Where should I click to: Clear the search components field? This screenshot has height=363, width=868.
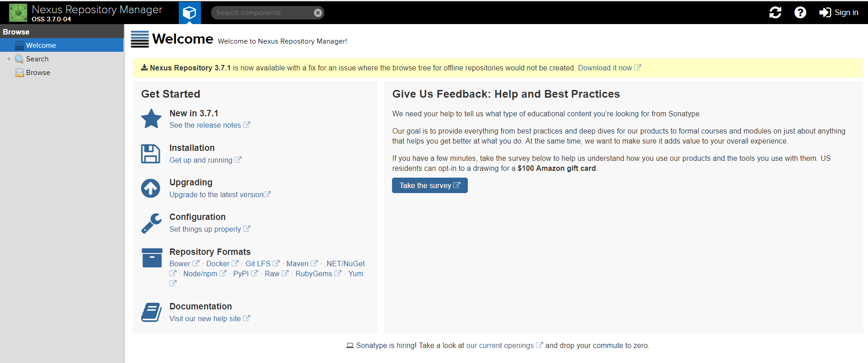[318, 13]
